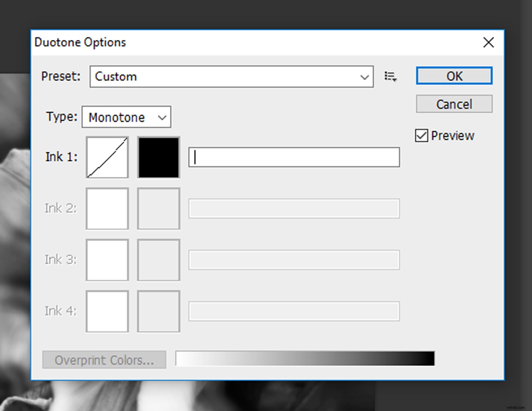Click the Ink 1 duotone curve thumbnail
This screenshot has height=411, width=532.
click(x=107, y=157)
